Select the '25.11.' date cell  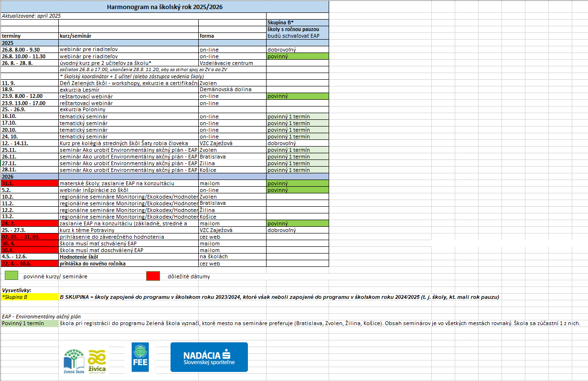click(29, 149)
